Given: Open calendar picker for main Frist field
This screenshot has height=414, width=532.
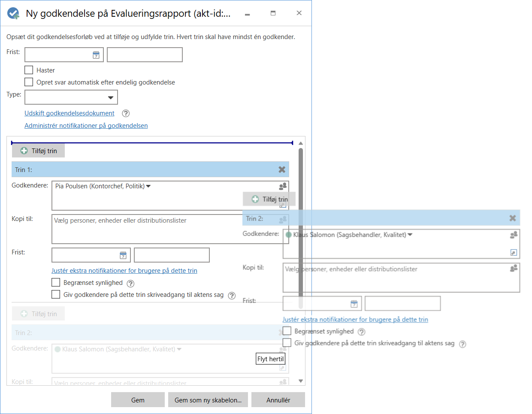Looking at the screenshot, I should point(96,55).
